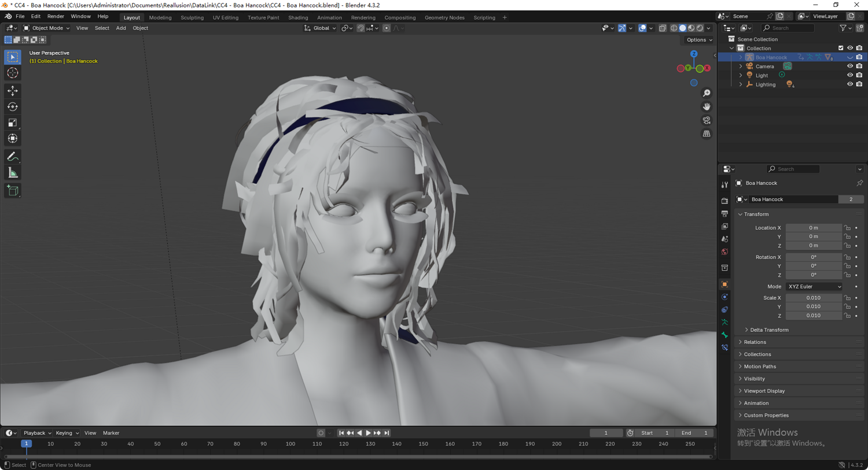Screen dimensions: 868x470
Task: Create a new collection in the outliner
Action: click(859, 28)
